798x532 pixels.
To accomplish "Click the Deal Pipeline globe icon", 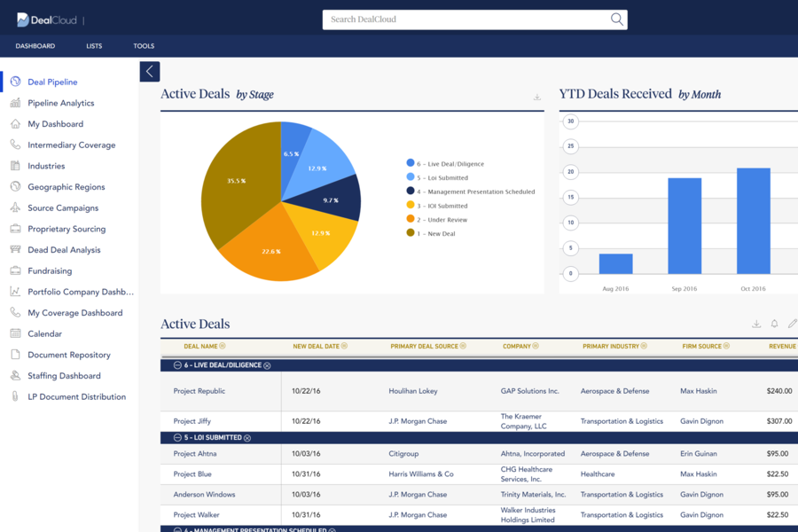I will point(15,82).
